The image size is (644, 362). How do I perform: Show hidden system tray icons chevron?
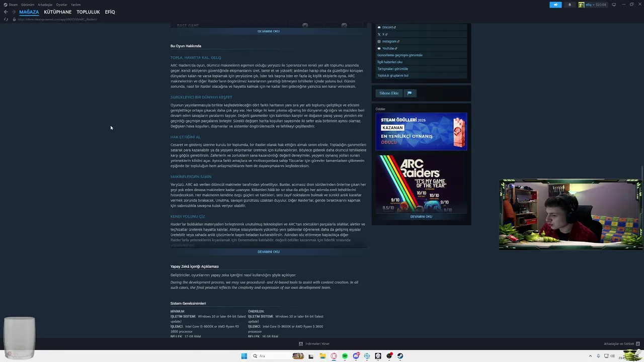tap(591, 356)
